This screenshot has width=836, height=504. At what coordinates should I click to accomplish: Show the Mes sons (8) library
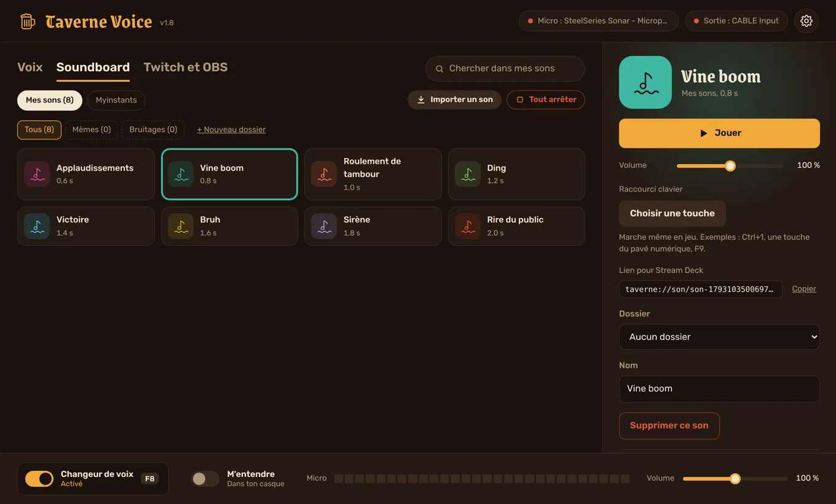(x=50, y=100)
